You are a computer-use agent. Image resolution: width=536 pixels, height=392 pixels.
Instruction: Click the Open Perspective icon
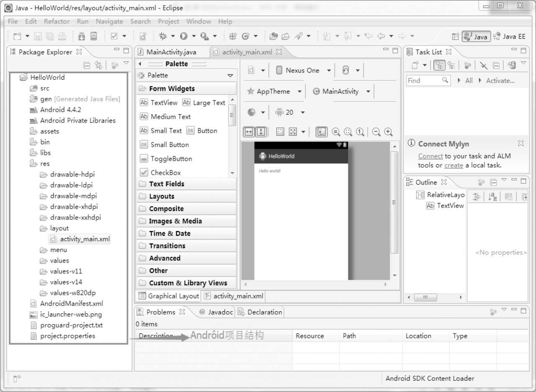pos(456,36)
